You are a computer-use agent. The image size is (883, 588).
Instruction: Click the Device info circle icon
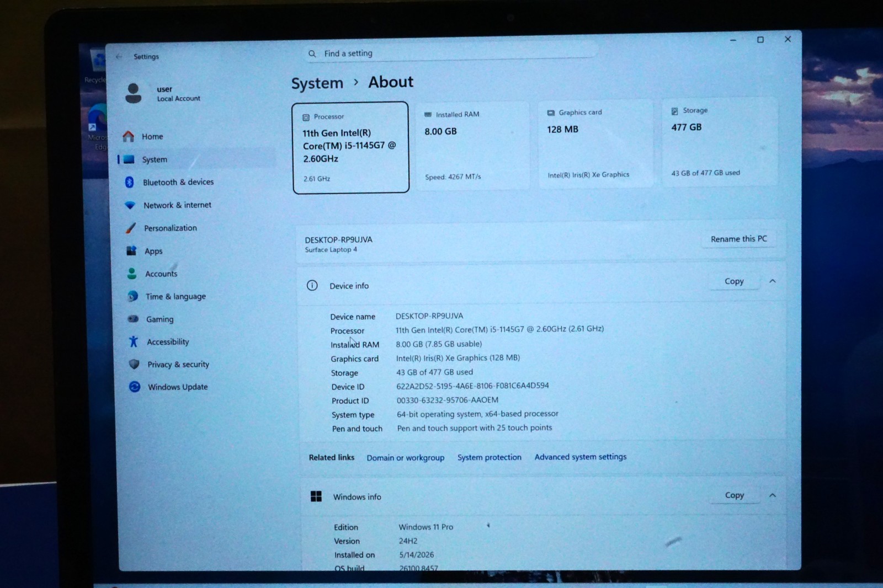[x=312, y=285]
